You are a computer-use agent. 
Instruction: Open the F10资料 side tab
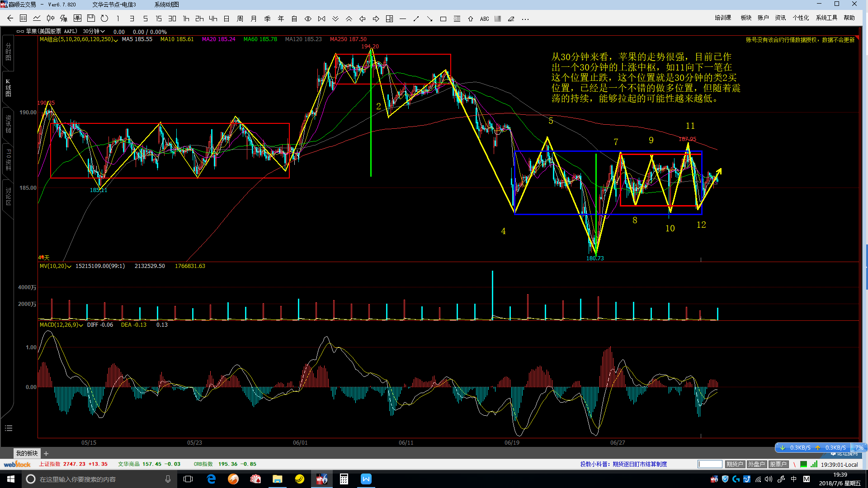point(8,160)
